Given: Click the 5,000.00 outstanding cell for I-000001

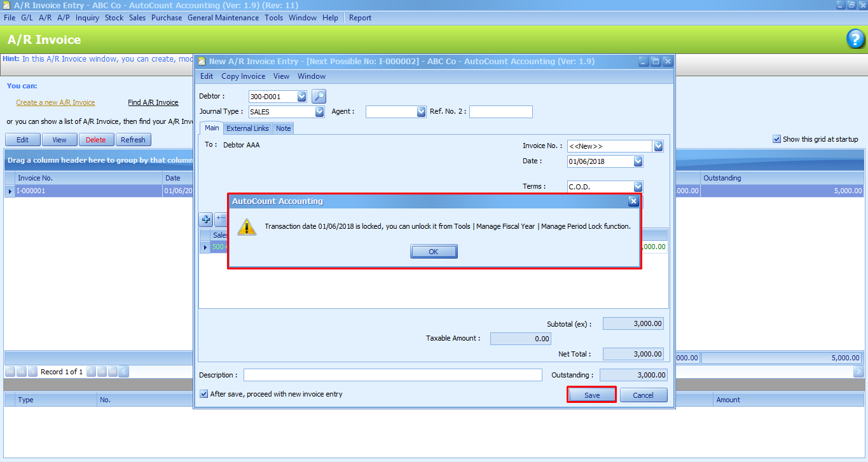Looking at the screenshot, I should click(782, 191).
